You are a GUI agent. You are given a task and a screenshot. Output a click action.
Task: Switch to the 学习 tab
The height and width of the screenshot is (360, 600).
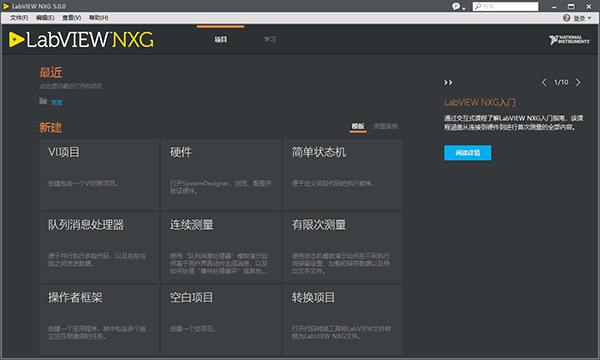tap(270, 39)
